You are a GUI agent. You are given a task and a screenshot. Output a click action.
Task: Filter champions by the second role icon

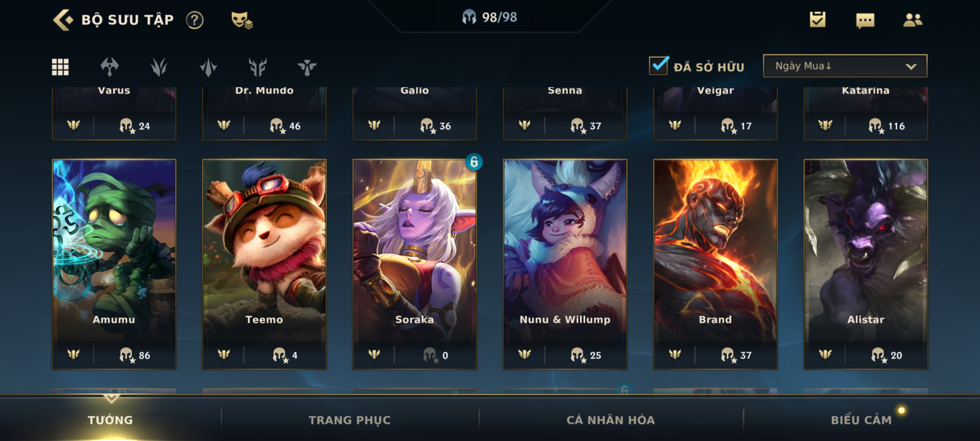[x=159, y=67]
